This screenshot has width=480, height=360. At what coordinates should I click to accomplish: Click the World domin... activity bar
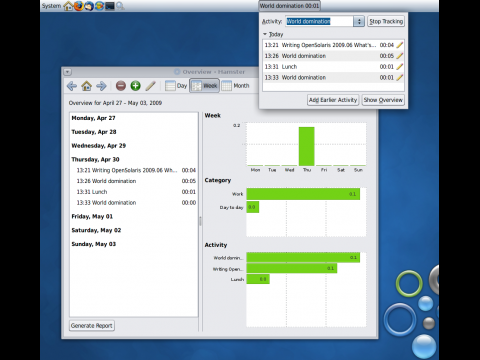303,257
